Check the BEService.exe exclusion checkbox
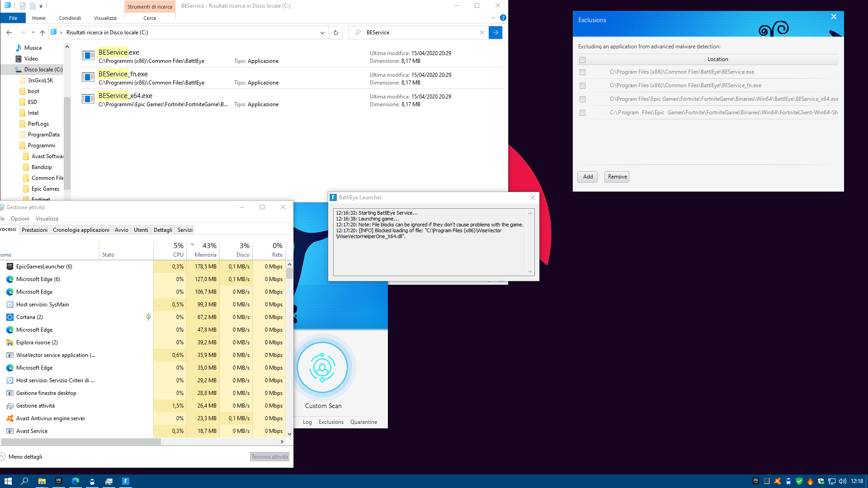This screenshot has width=868, height=488. click(582, 72)
